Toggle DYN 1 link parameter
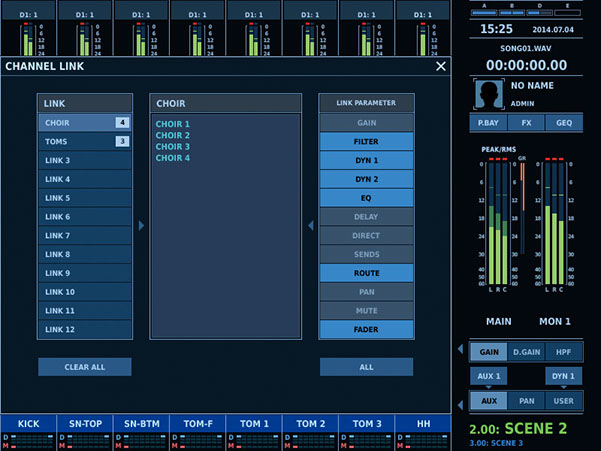Image resolution: width=601 pixels, height=451 pixels. point(366,161)
